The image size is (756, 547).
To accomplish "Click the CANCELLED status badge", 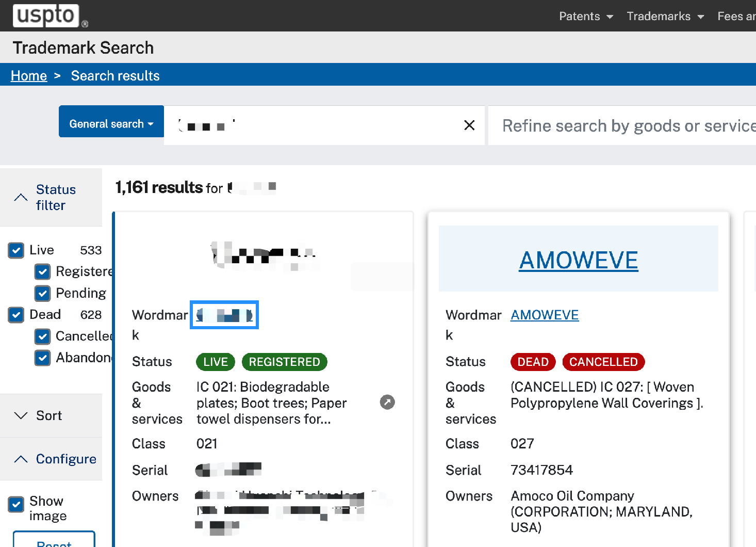I will pyautogui.click(x=603, y=362).
